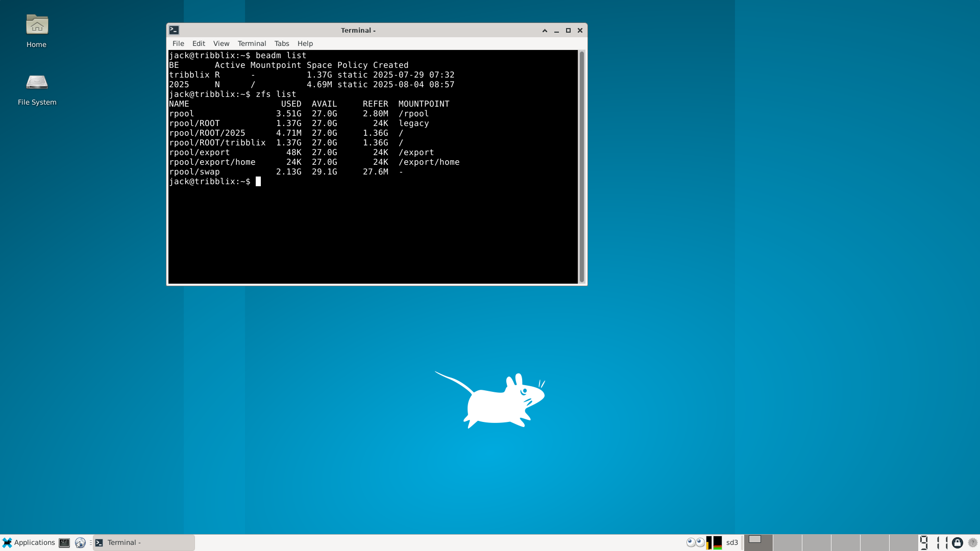Click the lock screen padlock icon
The image size is (980, 551).
[x=958, y=543]
